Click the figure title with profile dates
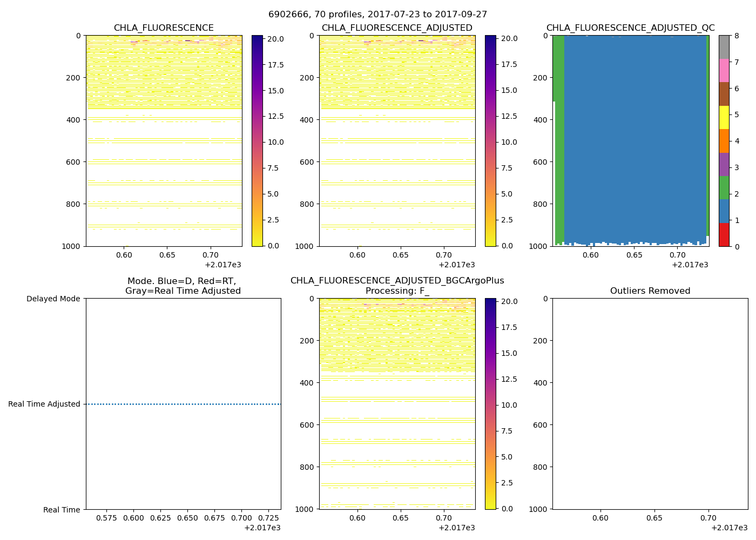The width and height of the screenshot is (756, 540). 377,15
